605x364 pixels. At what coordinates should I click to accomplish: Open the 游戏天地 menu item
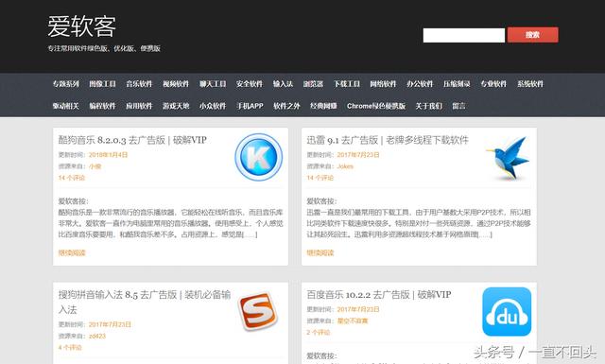[176, 106]
